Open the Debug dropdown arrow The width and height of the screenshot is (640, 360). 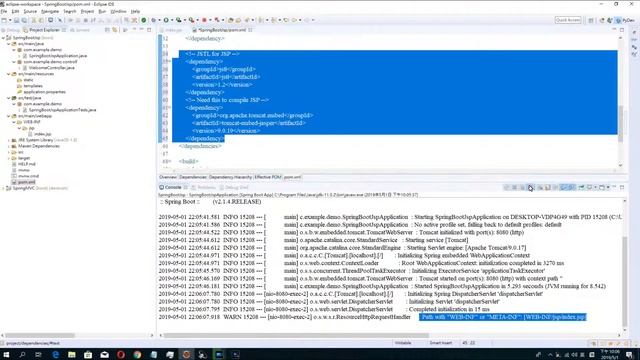point(159,20)
